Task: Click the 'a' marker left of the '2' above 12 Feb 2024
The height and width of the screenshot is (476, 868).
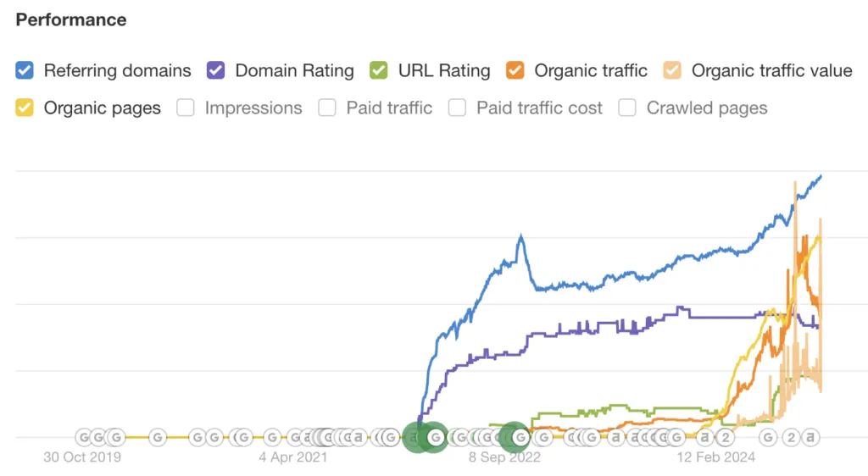Action: [x=704, y=437]
